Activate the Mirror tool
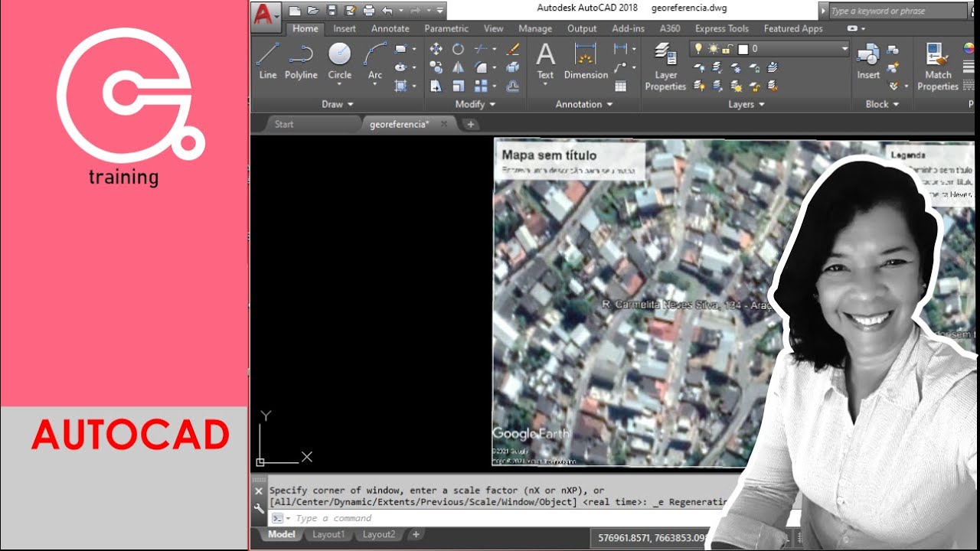 point(458,67)
